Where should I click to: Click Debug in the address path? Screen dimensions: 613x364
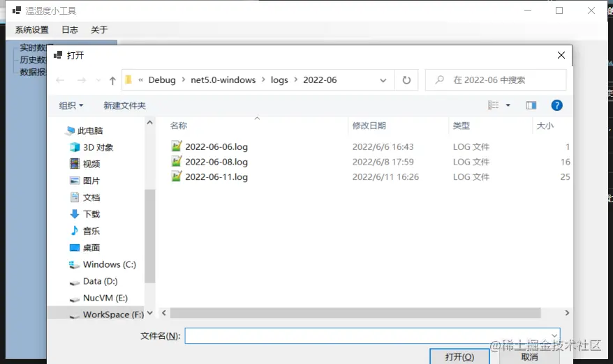tap(162, 80)
